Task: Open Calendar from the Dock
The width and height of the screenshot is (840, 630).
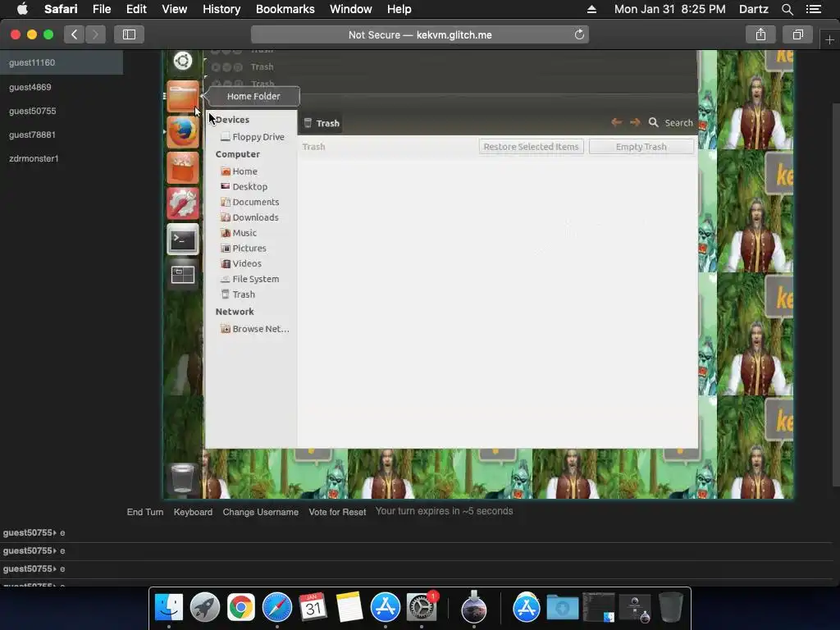Action: click(313, 608)
